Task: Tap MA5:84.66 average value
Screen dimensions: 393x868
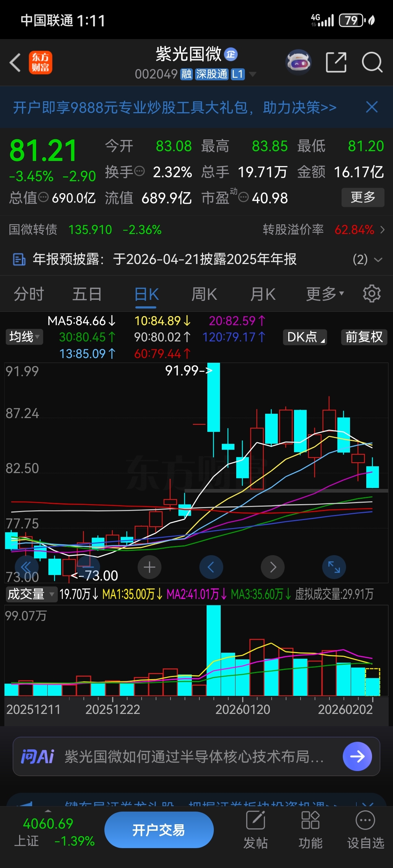Action: [82, 321]
